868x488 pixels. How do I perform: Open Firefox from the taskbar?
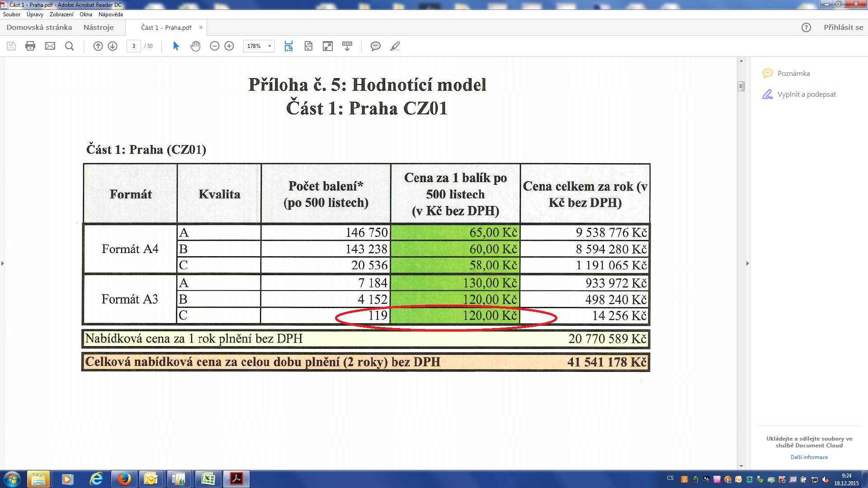(124, 479)
